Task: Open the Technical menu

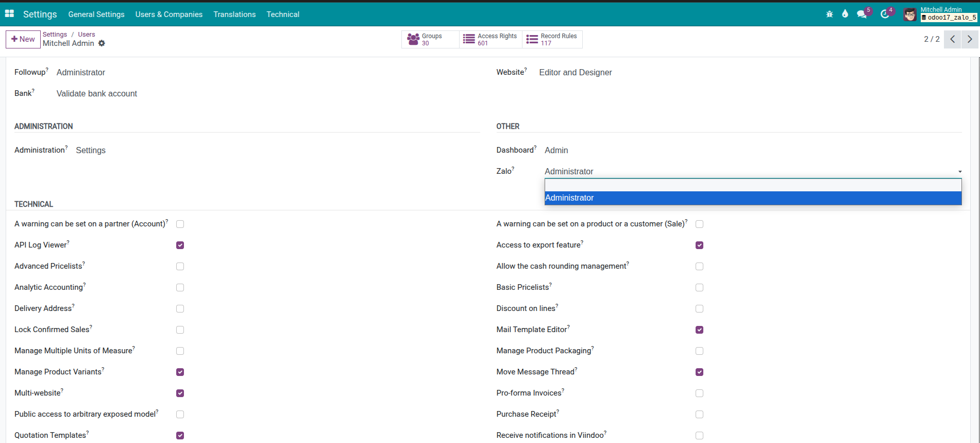Action: tap(282, 14)
